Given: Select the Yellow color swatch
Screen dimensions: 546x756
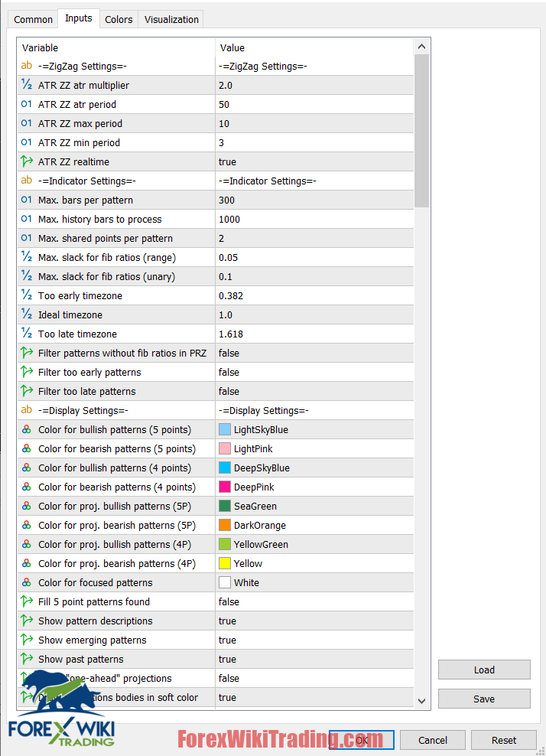Looking at the screenshot, I should click(x=225, y=563).
